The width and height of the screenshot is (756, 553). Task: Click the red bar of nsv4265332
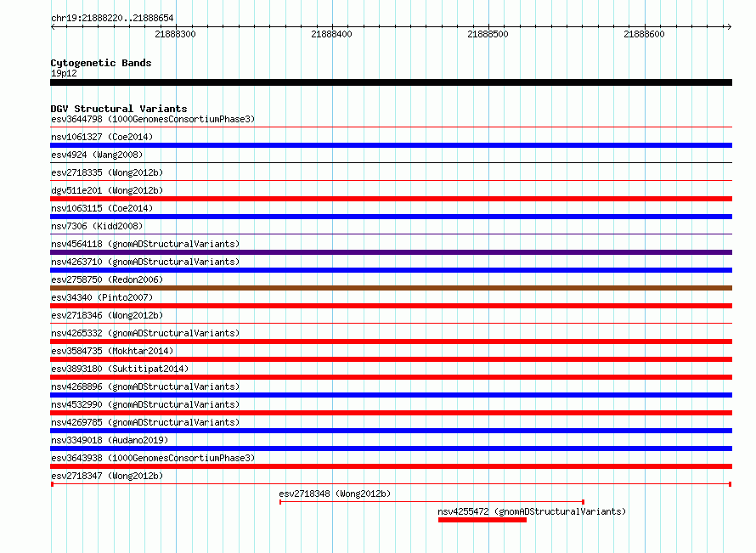tap(391, 341)
